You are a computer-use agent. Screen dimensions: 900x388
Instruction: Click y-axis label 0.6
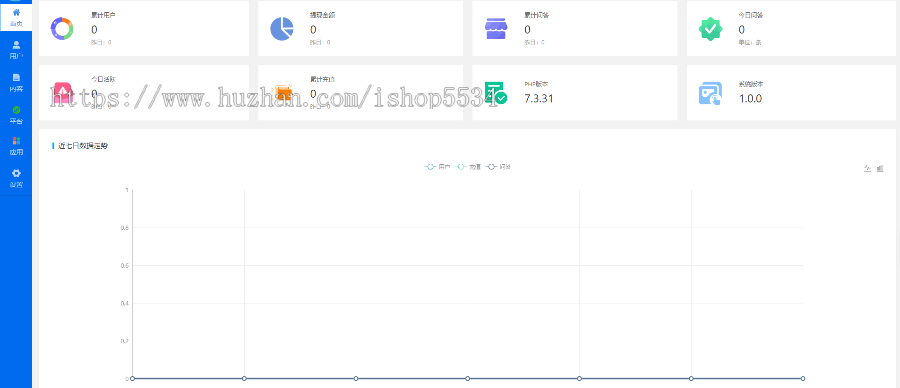(x=124, y=266)
